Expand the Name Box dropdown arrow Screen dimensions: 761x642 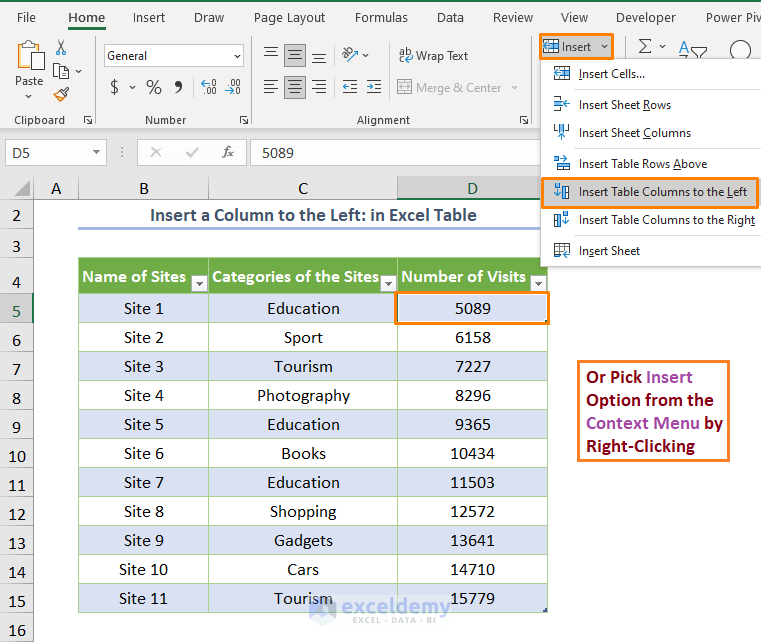[97, 153]
